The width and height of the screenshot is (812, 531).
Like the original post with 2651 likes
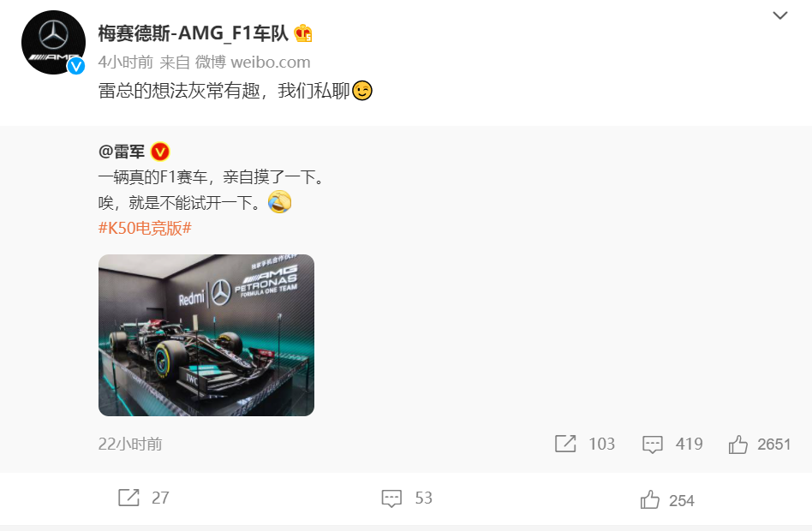coord(759,444)
